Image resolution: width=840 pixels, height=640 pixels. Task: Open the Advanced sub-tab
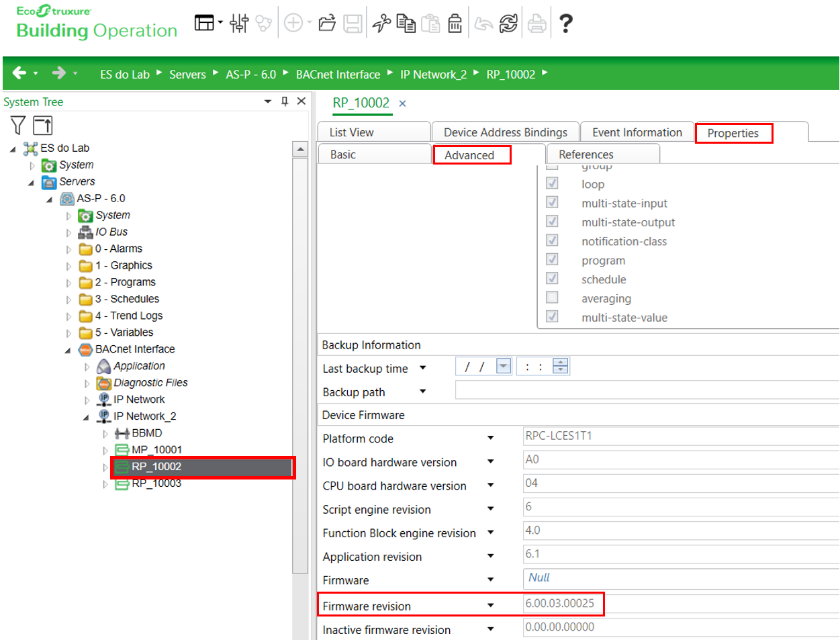[471, 154]
